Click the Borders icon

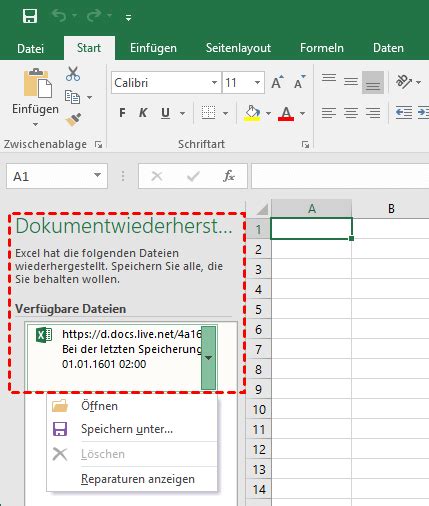coord(208,113)
